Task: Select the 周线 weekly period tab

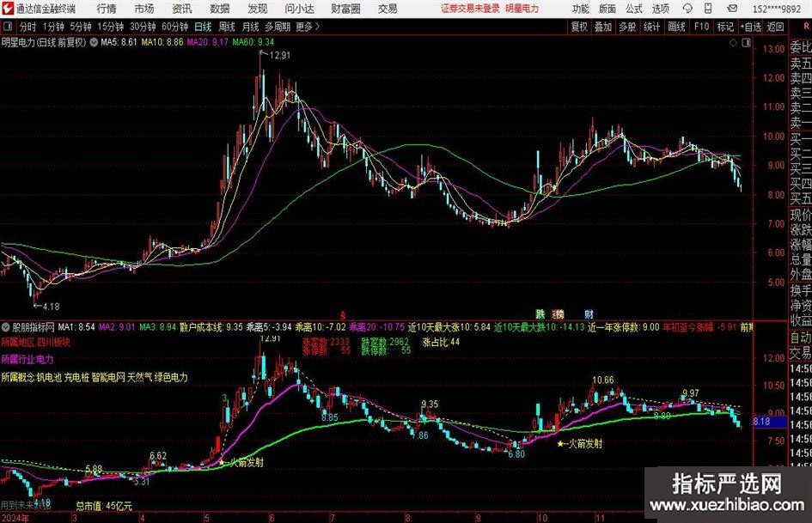Action: 227,27
